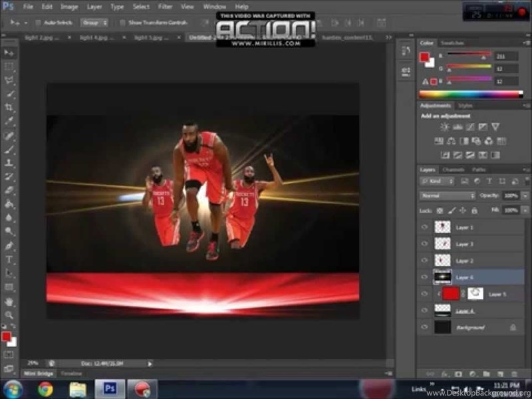Check Show Transform Controls
This screenshot has height=399, width=532.
122,22
